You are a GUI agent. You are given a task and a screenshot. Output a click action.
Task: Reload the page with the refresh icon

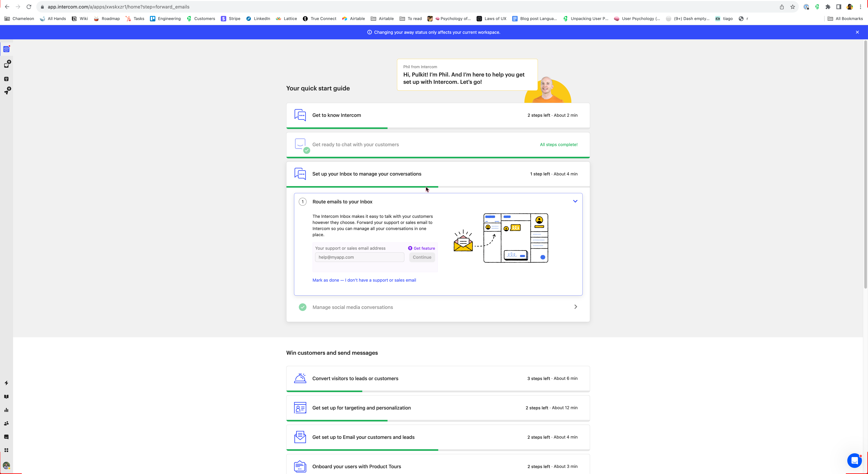29,7
